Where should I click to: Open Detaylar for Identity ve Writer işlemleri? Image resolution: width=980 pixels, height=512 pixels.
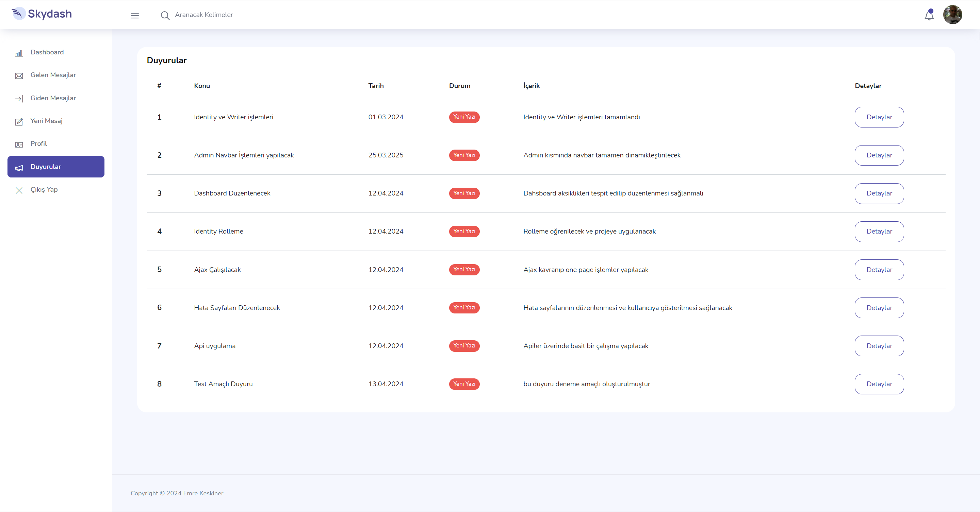tap(879, 117)
